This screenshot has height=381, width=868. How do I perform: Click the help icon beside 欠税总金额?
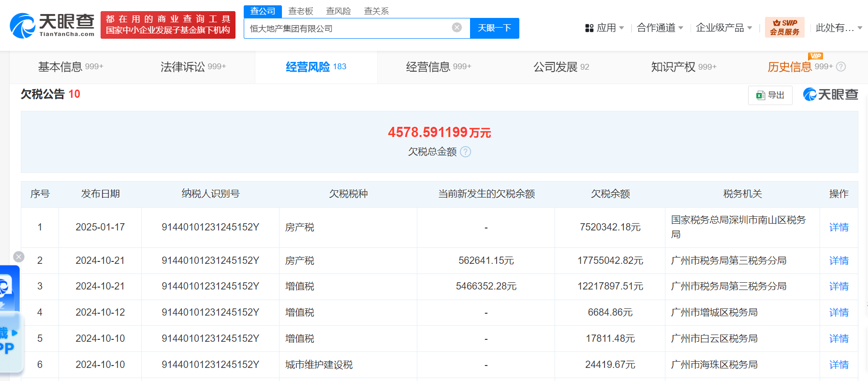click(x=465, y=152)
